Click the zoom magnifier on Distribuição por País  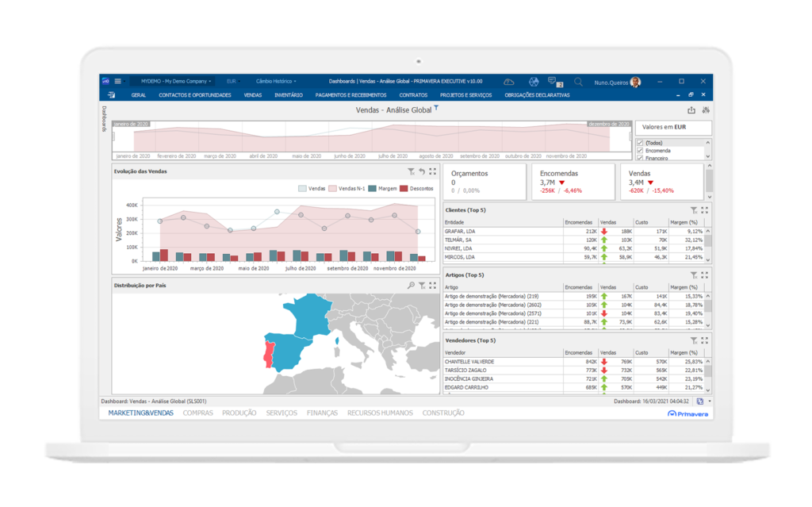point(411,286)
